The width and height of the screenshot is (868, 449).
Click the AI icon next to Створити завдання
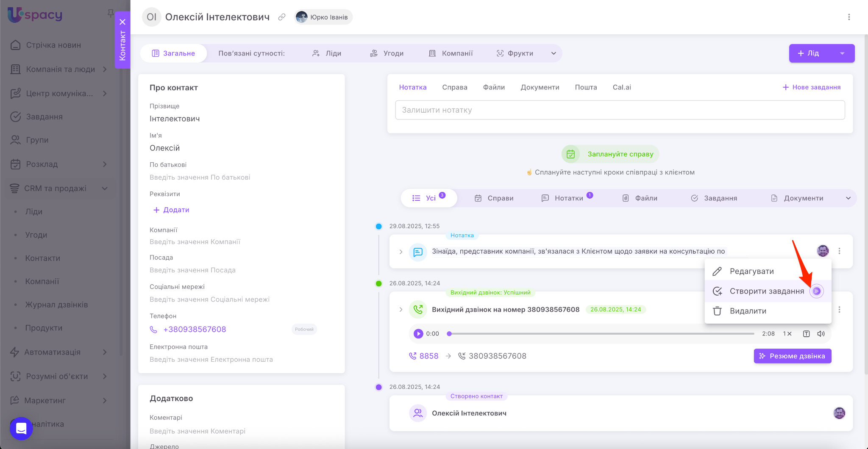coord(816,291)
